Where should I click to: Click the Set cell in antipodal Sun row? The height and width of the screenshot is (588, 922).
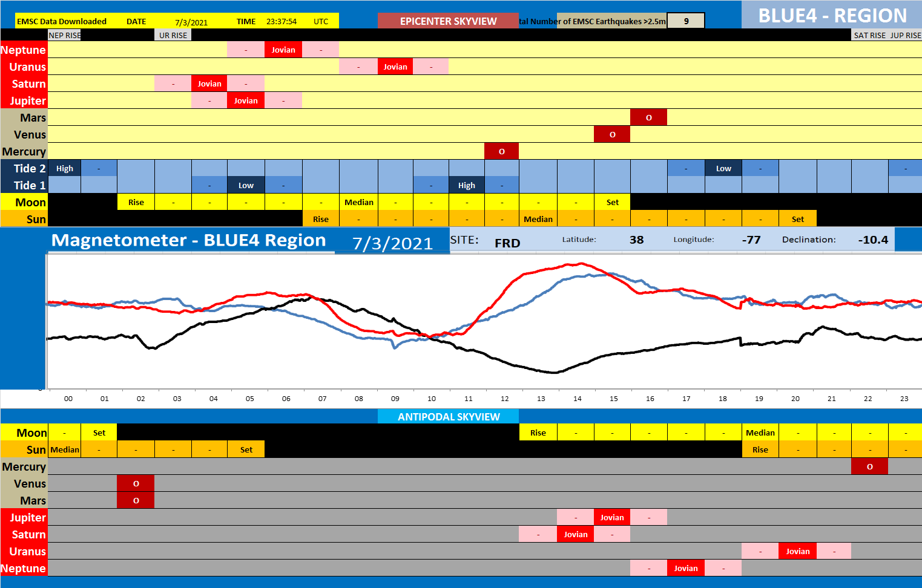pyautogui.click(x=246, y=449)
